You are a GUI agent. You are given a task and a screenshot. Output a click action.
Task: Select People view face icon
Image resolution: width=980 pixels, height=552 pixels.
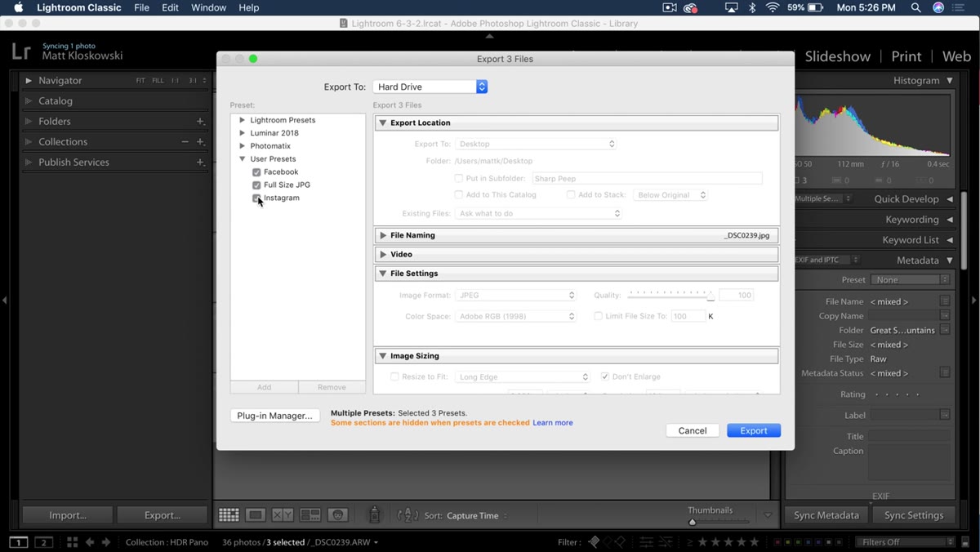[338, 515]
